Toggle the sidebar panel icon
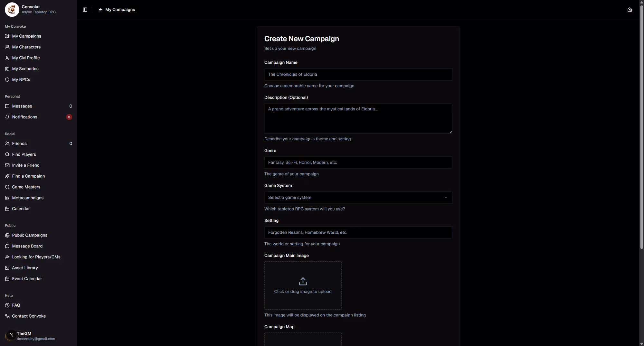644x346 pixels. point(85,10)
